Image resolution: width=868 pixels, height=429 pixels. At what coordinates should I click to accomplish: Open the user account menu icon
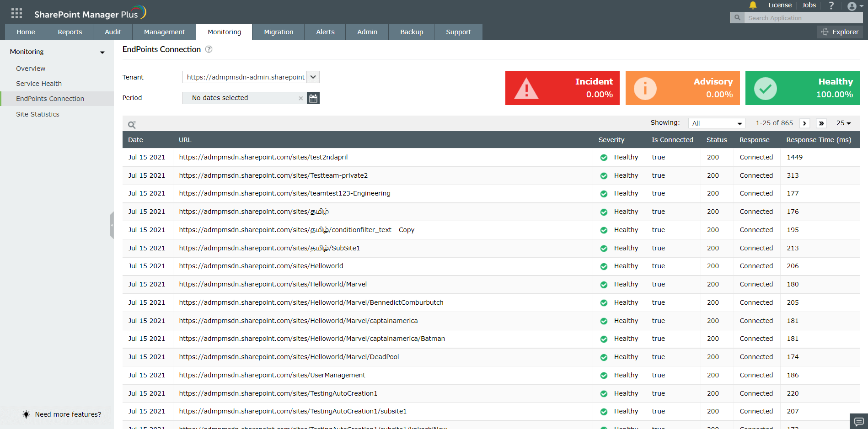point(852,6)
